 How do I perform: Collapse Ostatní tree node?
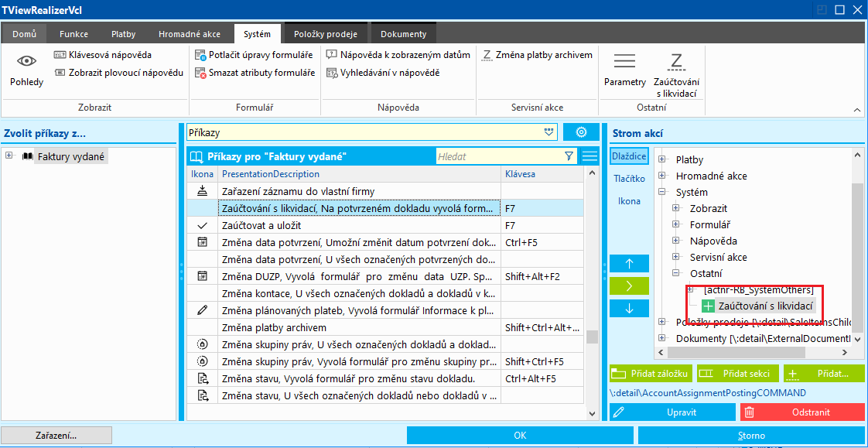(675, 273)
